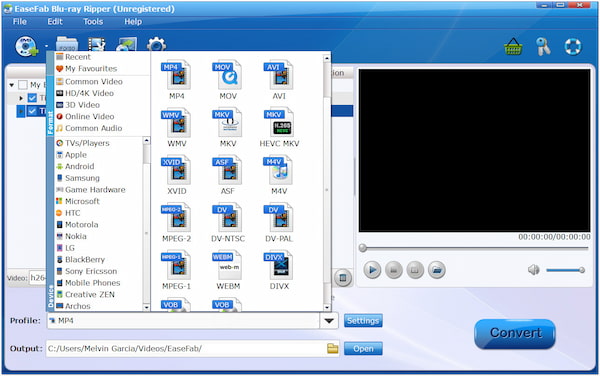Open the Edit menu
Screen dimensions: 600x376
(55, 21)
